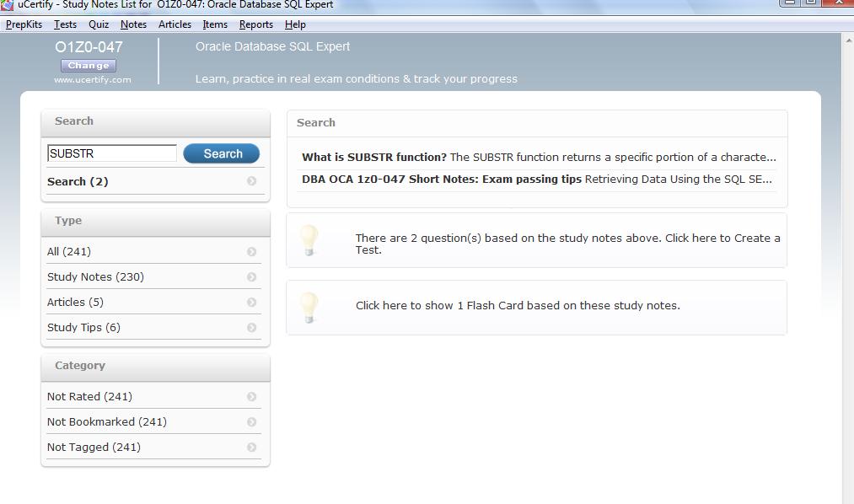Filter by Not Bookmarked (241)

click(x=153, y=421)
